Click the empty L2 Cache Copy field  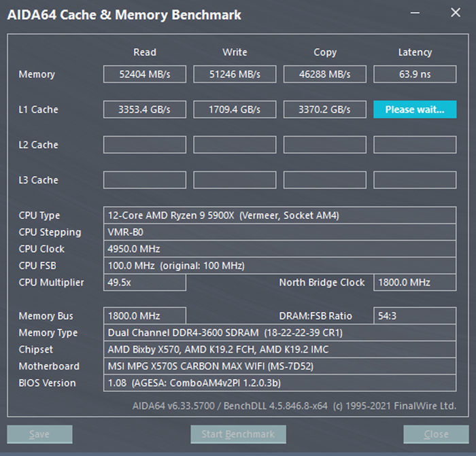point(325,145)
